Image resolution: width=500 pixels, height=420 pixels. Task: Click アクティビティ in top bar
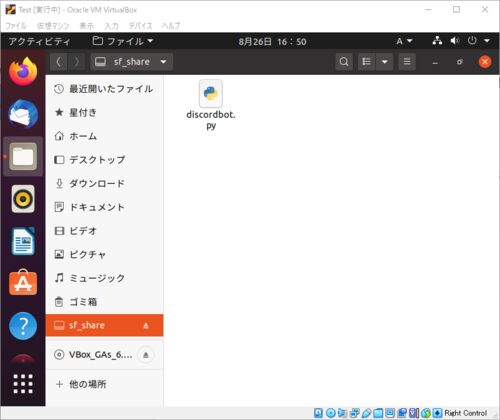39,41
